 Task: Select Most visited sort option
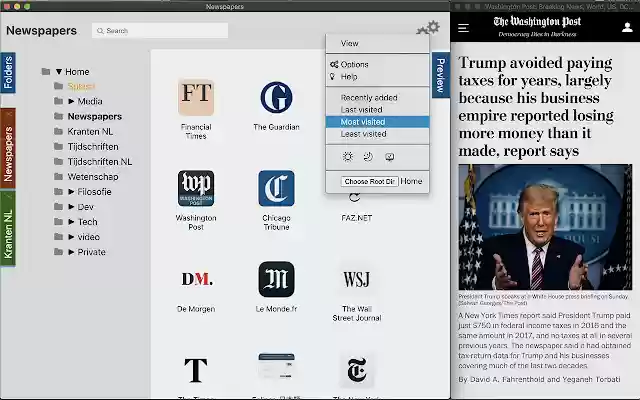(x=377, y=122)
